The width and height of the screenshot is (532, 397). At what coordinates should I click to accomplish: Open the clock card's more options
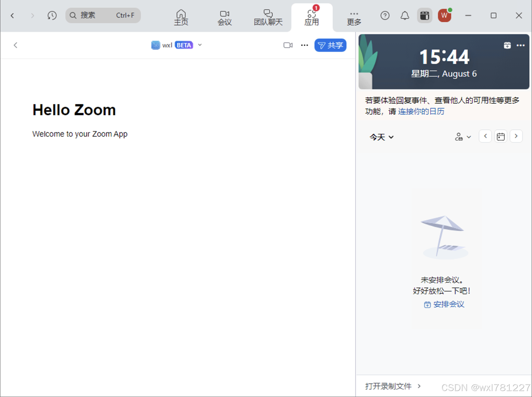pyautogui.click(x=521, y=45)
